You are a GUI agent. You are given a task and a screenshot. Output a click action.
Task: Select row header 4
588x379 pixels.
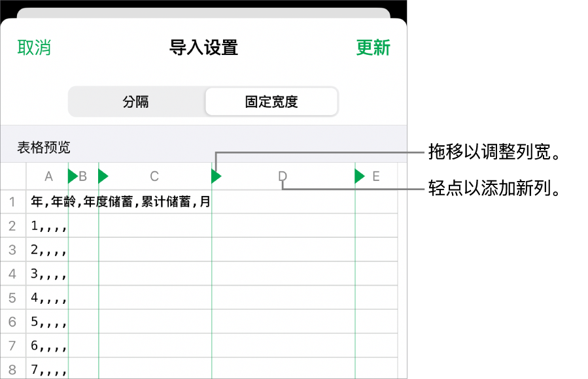tap(12, 274)
